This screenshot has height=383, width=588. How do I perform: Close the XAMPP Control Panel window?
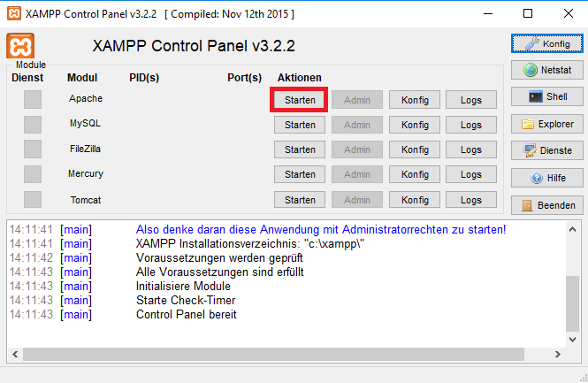tap(569, 13)
